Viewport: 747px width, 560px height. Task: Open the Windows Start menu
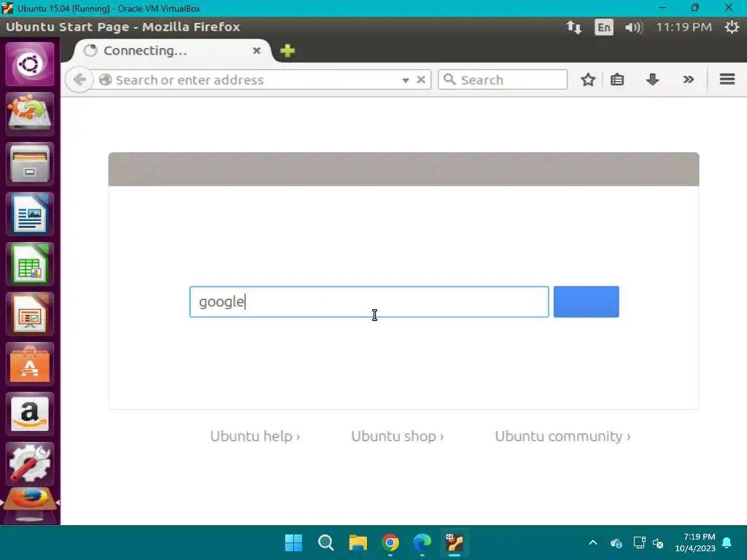pos(293,542)
